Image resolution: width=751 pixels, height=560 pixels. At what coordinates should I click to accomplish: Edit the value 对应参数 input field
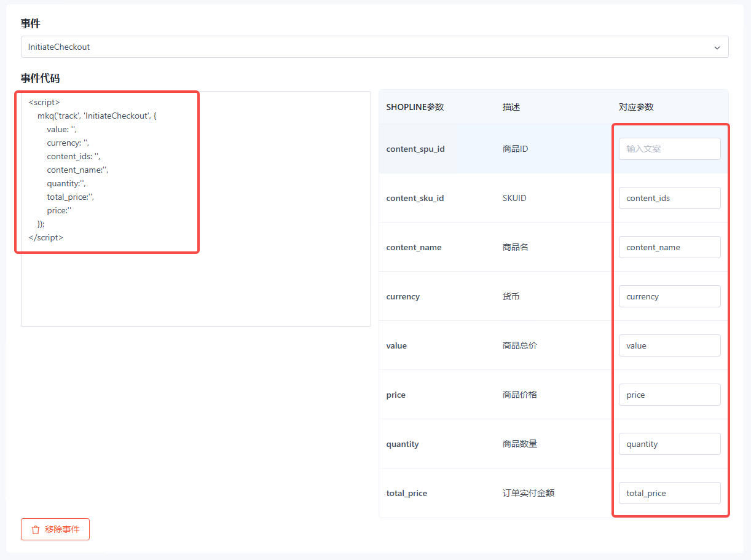670,345
